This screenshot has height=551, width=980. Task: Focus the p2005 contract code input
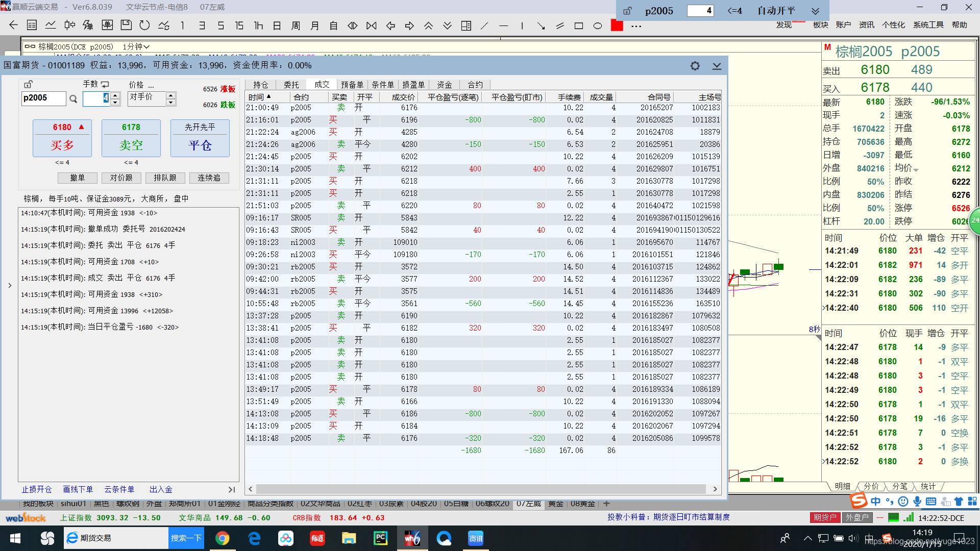tap(44, 98)
